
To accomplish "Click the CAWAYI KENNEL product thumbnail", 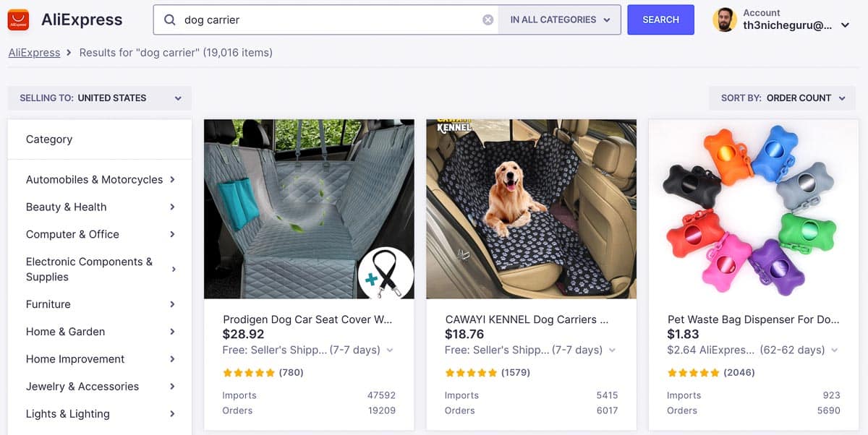I will 531,210.
